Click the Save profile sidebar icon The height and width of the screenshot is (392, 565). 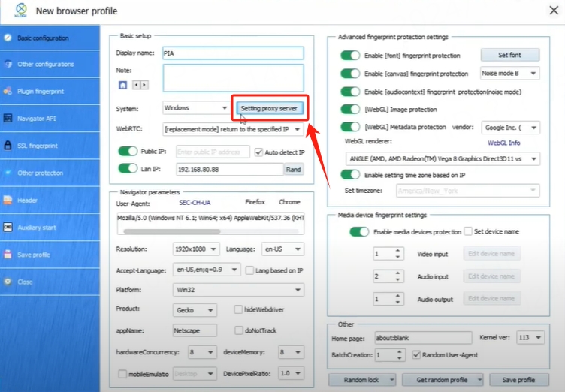click(7, 255)
